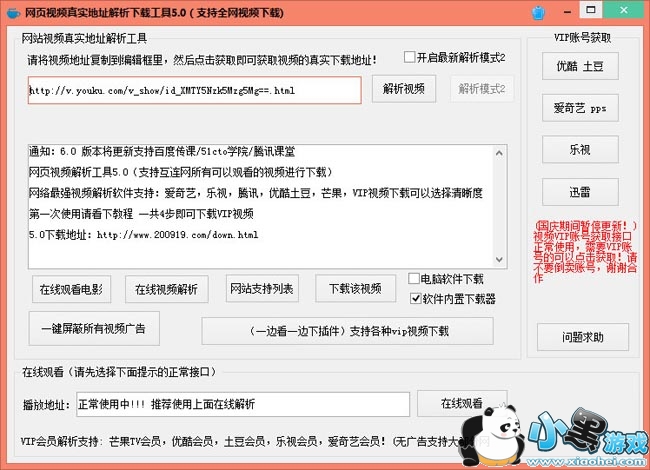This screenshot has height=470, width=650.
Task: Uncheck 软件内置下载器 checkbox
Action: pos(415,298)
